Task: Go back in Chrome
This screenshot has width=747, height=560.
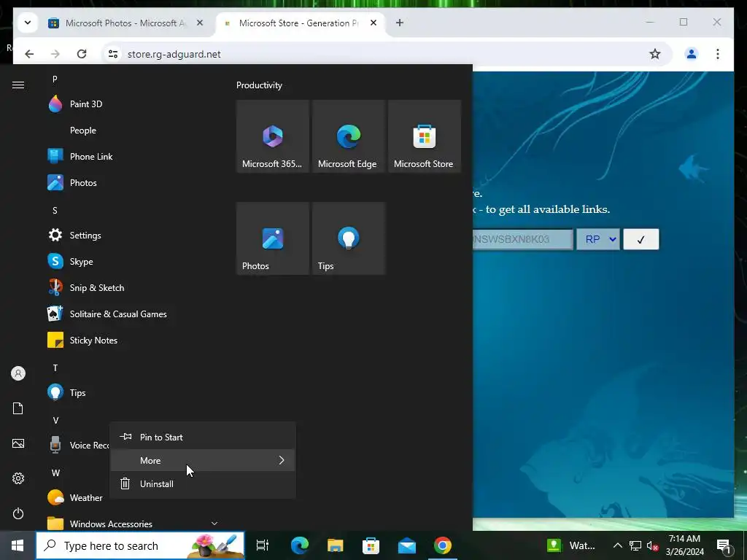Action: pos(29,54)
